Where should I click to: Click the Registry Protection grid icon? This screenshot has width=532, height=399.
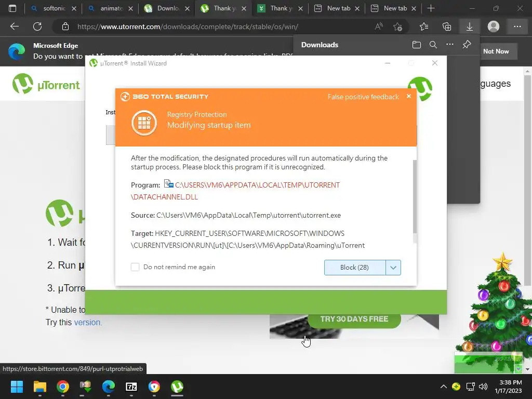144,123
